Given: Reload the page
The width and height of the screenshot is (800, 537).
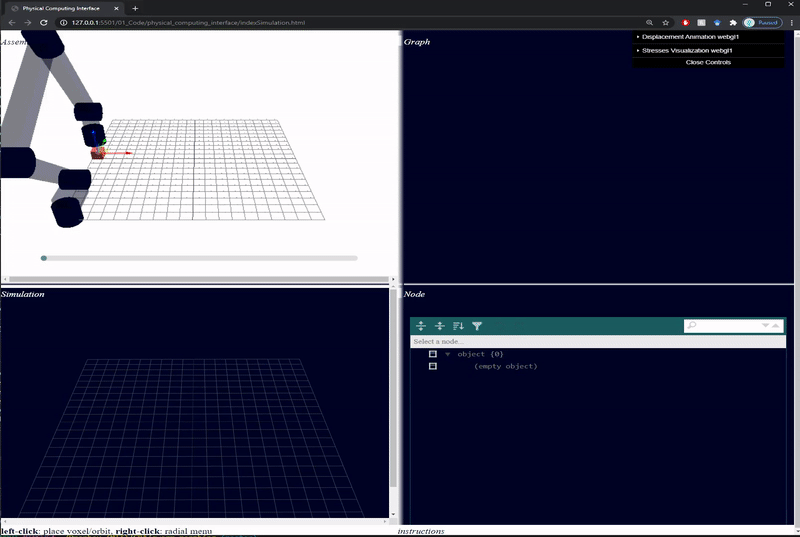Looking at the screenshot, I should 44,22.
